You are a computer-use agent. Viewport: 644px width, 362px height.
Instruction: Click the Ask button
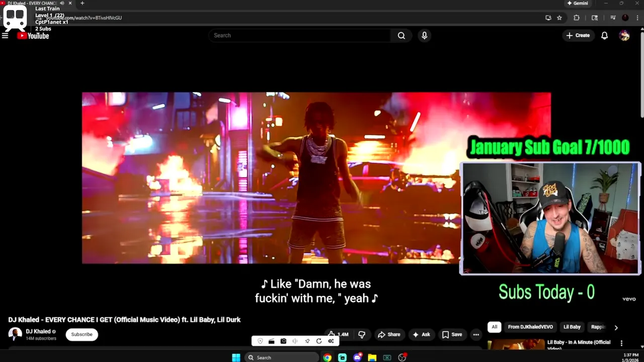(x=421, y=334)
